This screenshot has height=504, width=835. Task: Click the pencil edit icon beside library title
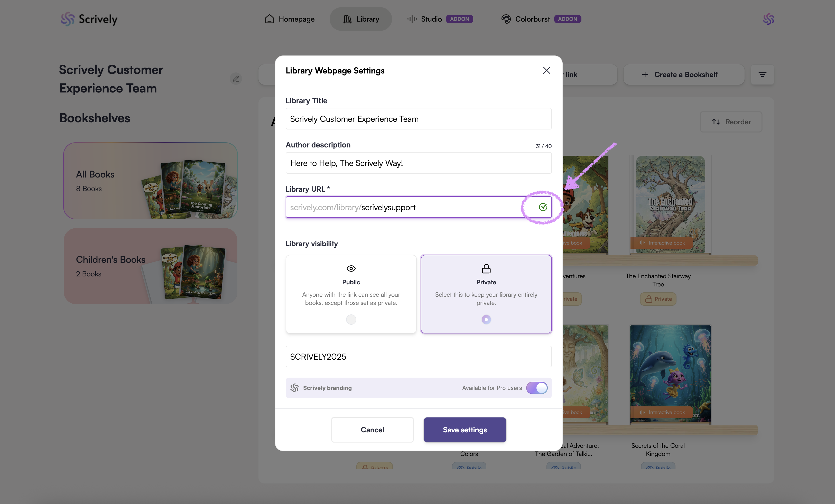click(236, 79)
